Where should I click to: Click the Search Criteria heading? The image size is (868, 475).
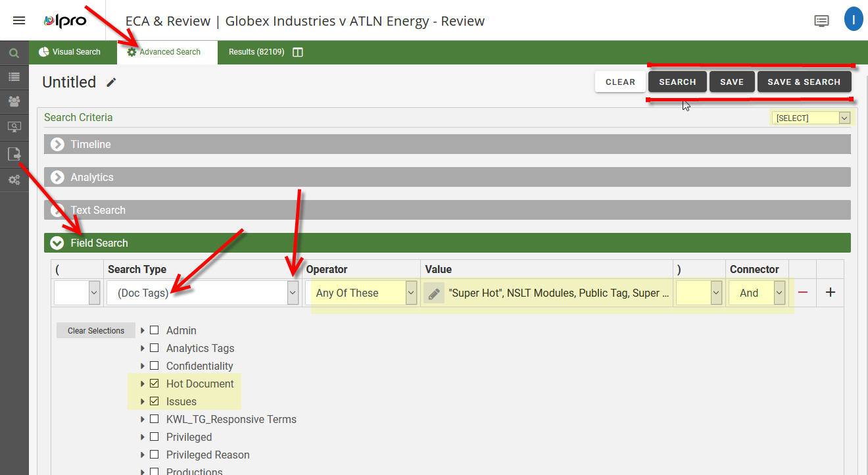pyautogui.click(x=78, y=117)
